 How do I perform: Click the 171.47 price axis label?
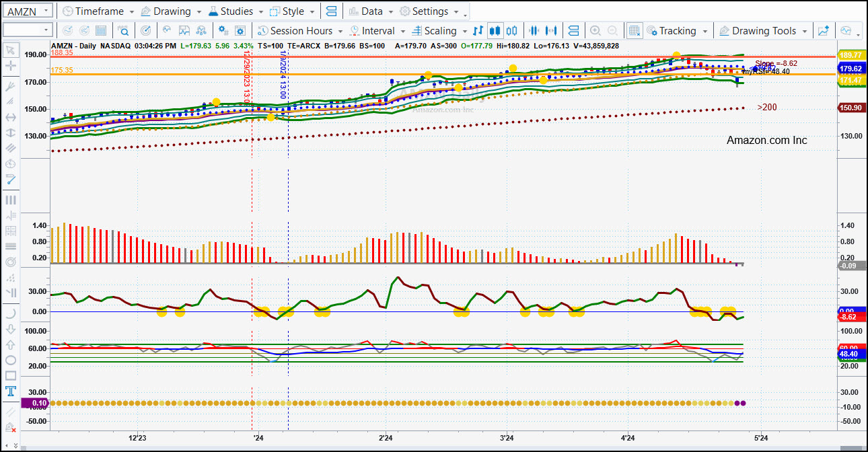(851, 81)
